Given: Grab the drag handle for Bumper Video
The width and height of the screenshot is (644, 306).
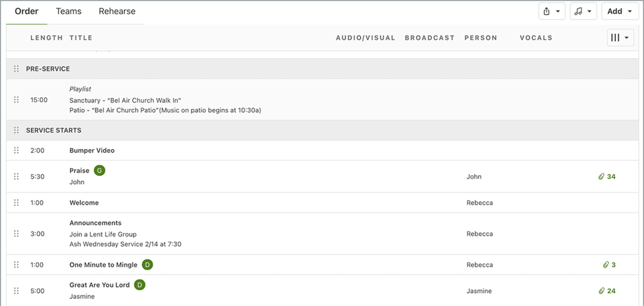Looking at the screenshot, I should click(x=16, y=150).
